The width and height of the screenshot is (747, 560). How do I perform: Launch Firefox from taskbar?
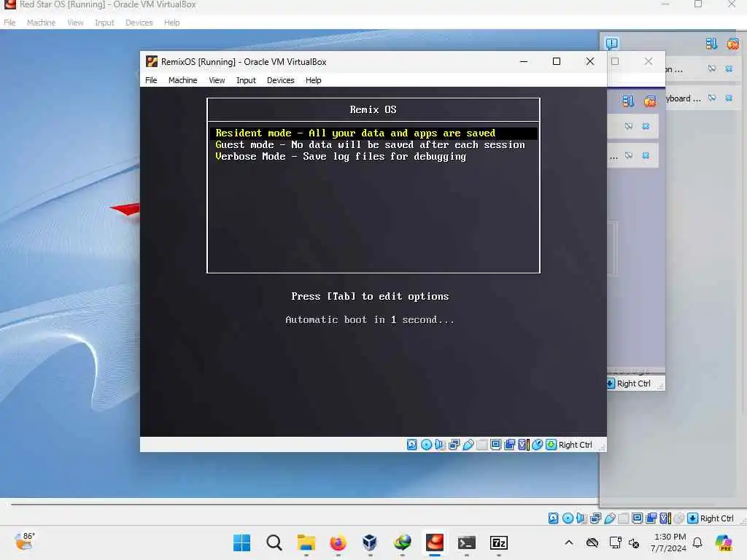click(338, 542)
